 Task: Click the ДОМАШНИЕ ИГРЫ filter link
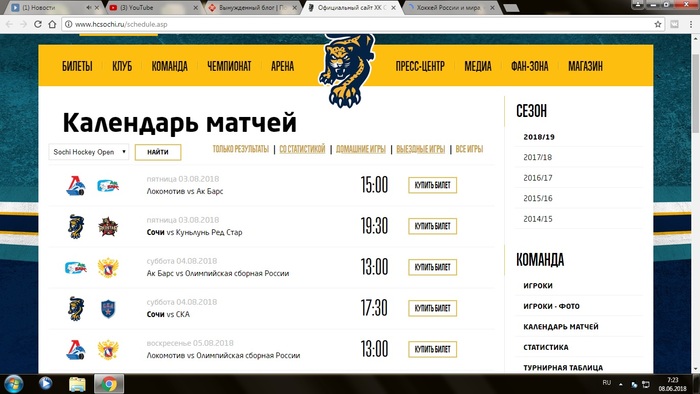pyautogui.click(x=361, y=149)
